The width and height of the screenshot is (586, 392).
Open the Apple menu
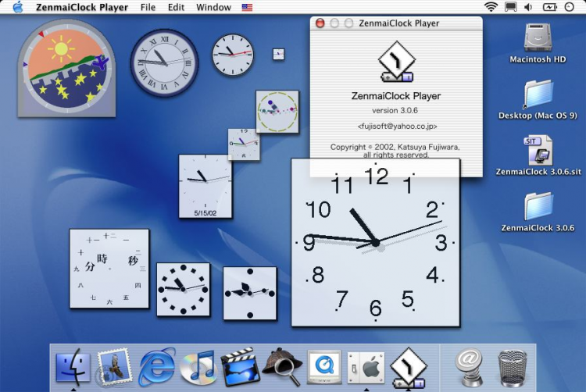[x=17, y=7]
